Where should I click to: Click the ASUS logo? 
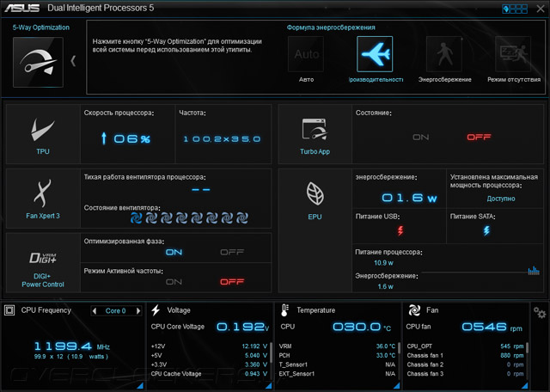click(x=21, y=8)
